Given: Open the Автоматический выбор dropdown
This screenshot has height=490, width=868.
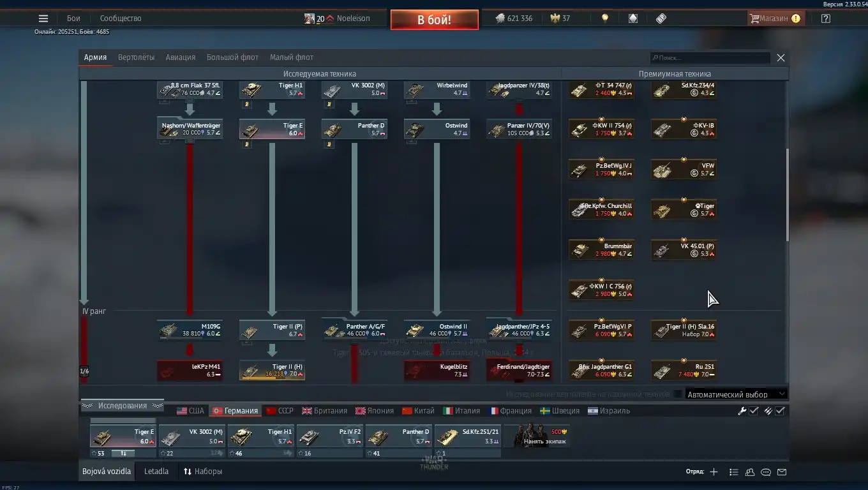Looking at the screenshot, I should coord(736,394).
